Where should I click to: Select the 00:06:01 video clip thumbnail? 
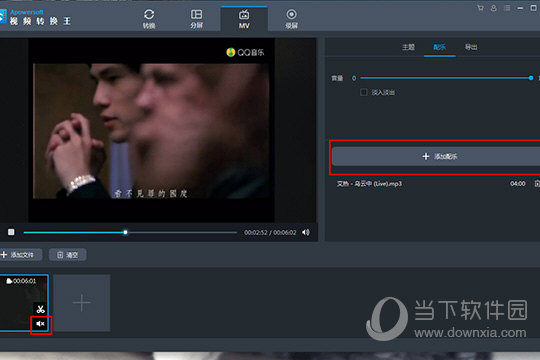tap(23, 303)
